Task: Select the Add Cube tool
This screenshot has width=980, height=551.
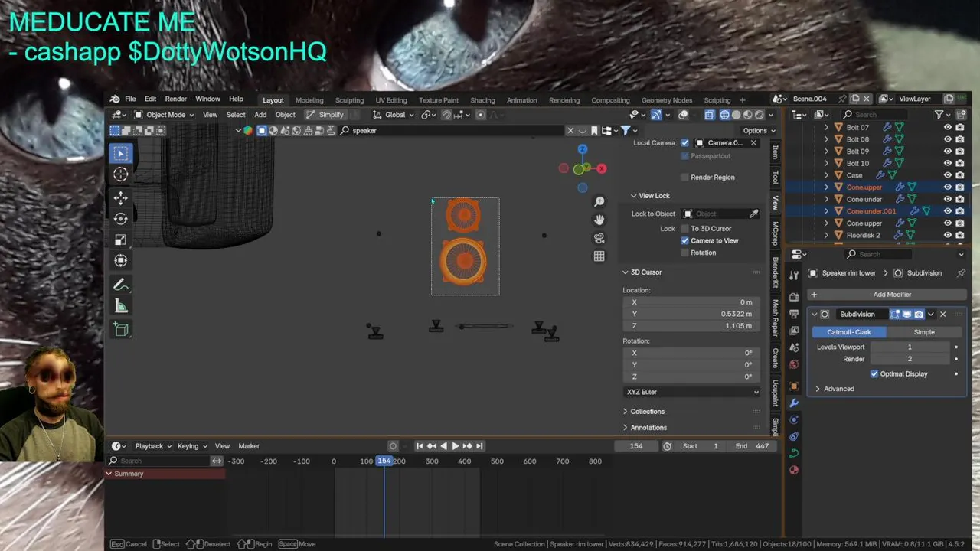Action: click(x=120, y=329)
